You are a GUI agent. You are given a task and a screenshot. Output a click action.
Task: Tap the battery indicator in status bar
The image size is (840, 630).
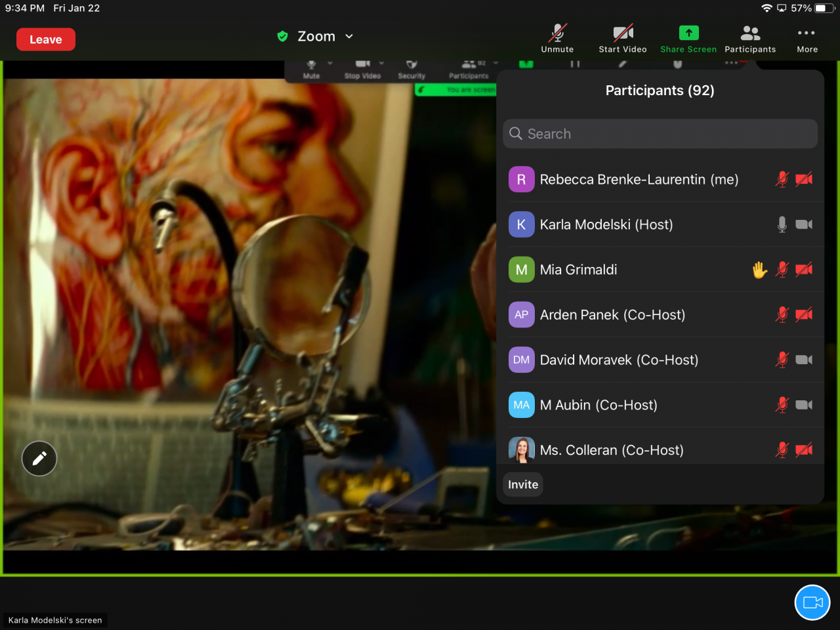click(824, 9)
